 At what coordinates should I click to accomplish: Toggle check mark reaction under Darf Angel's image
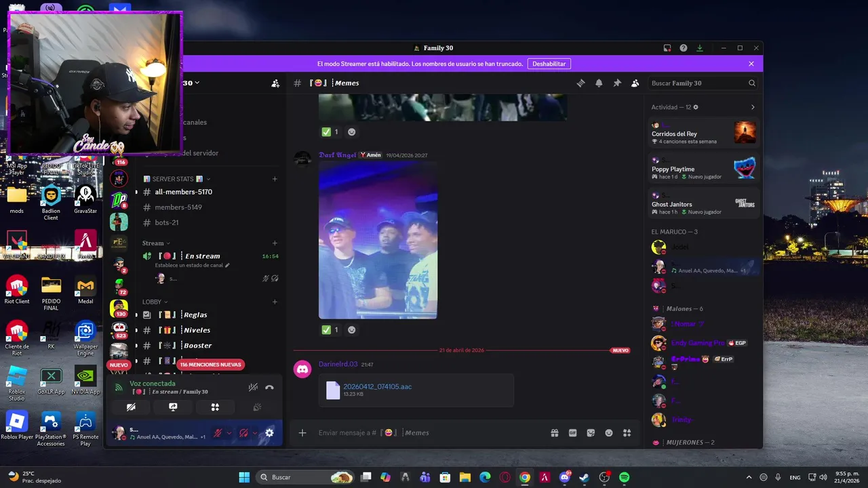click(x=330, y=330)
